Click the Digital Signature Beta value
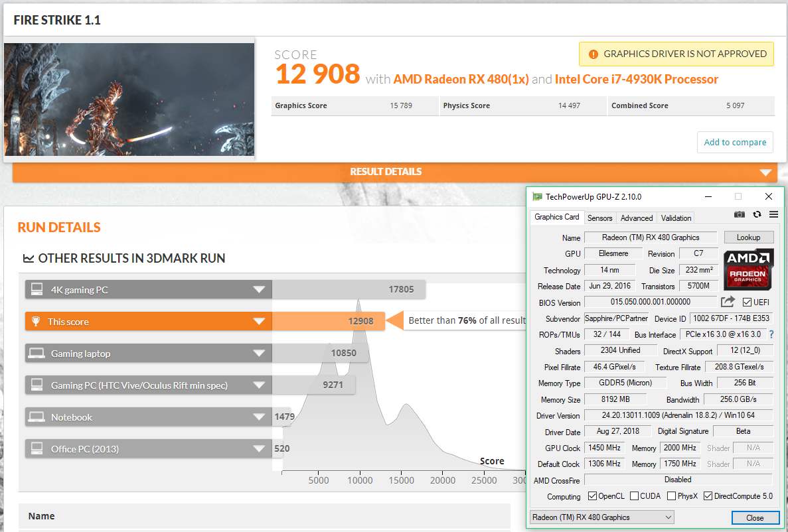Viewport: 788px width, 532px height. tap(743, 432)
